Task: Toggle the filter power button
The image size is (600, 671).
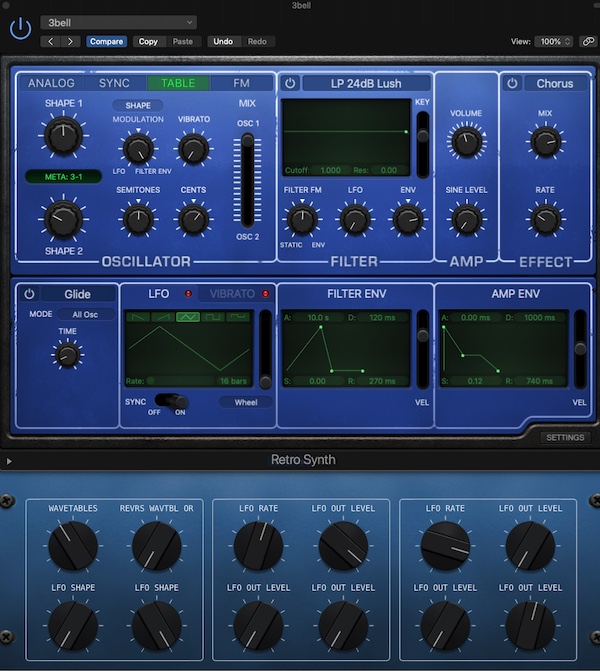Action: pyautogui.click(x=290, y=83)
